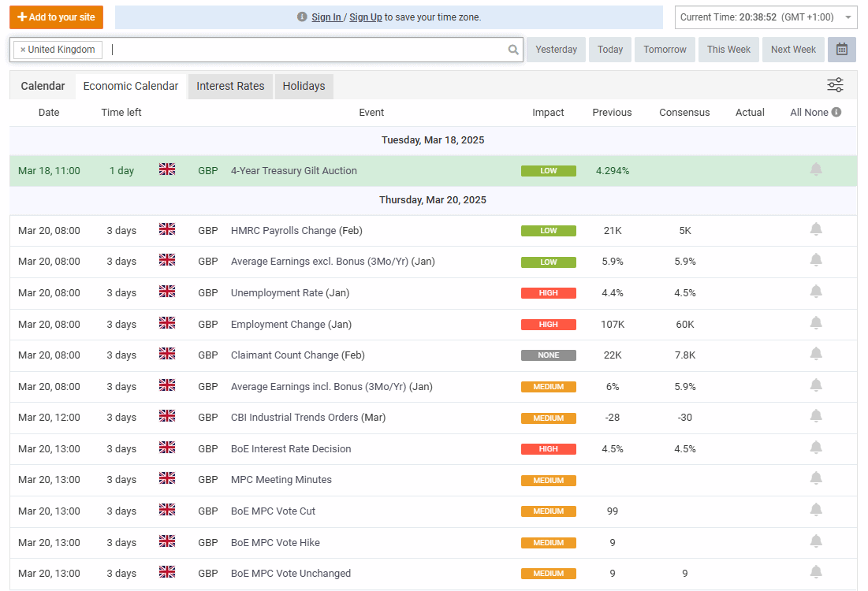Select the This Week range
Viewport: 868px width, 591px height.
pyautogui.click(x=728, y=49)
